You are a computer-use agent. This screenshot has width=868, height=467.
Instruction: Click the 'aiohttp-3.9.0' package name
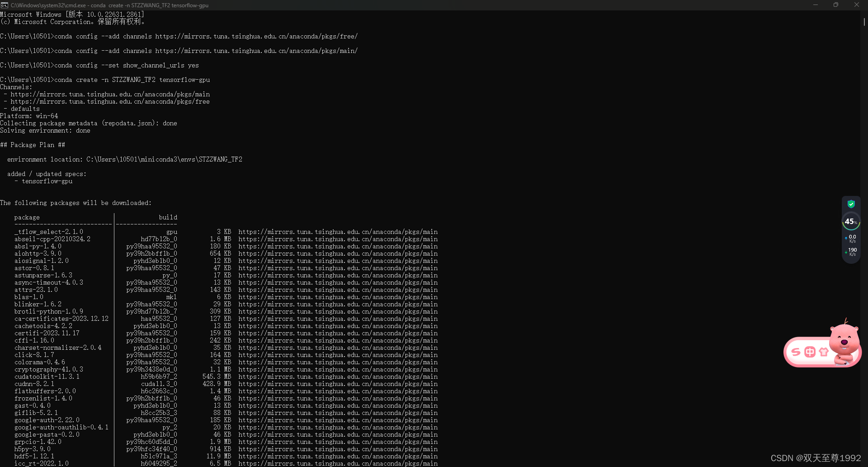coord(38,253)
